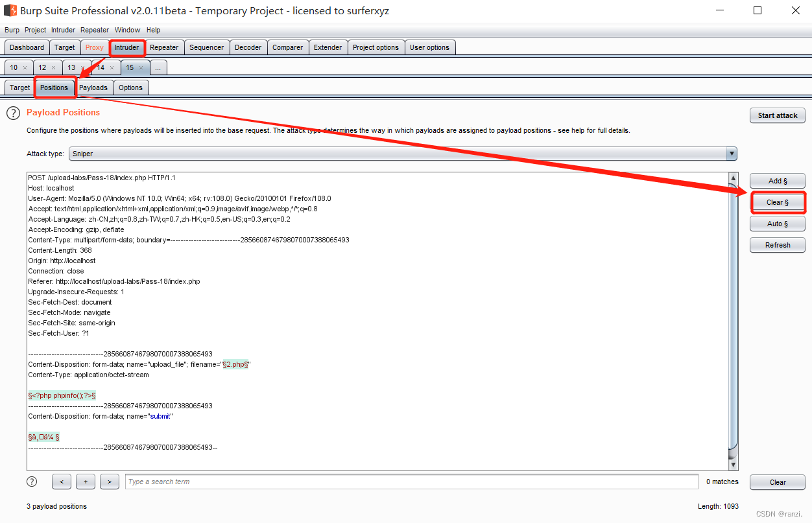The height and width of the screenshot is (523, 812).
Task: Open the Burp menu
Action: (12, 30)
